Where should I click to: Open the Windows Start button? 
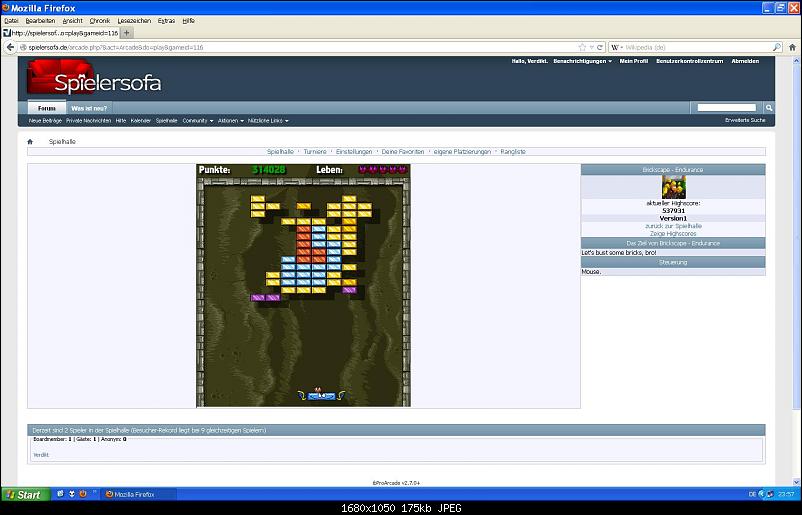coord(26,495)
